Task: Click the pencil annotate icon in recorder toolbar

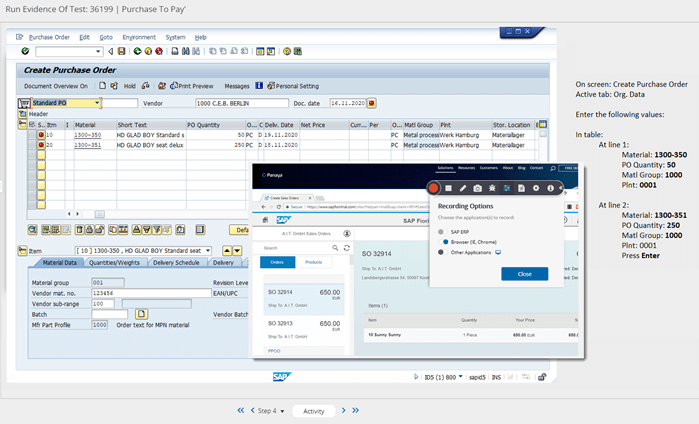Action: [463, 188]
